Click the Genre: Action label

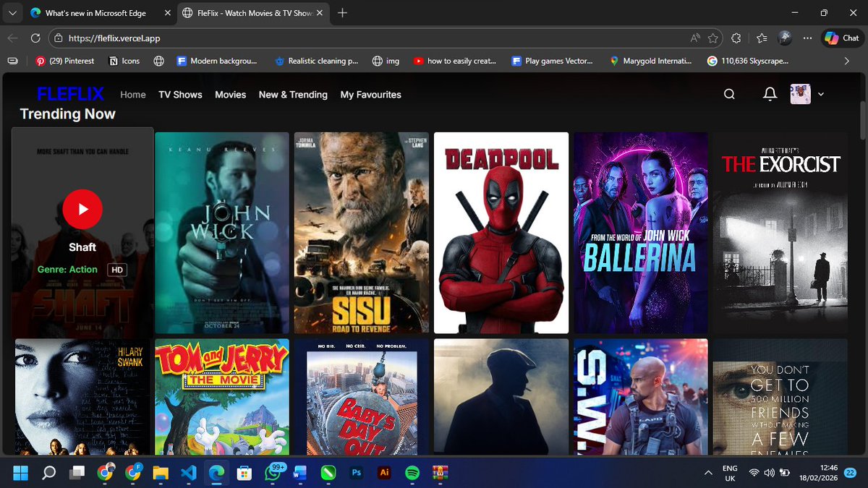point(67,270)
